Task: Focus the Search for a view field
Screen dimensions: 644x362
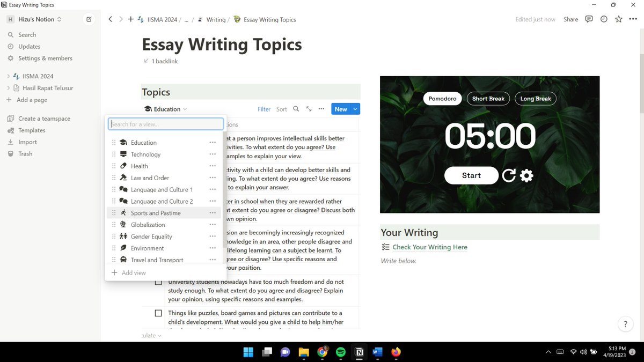Action: (x=166, y=124)
